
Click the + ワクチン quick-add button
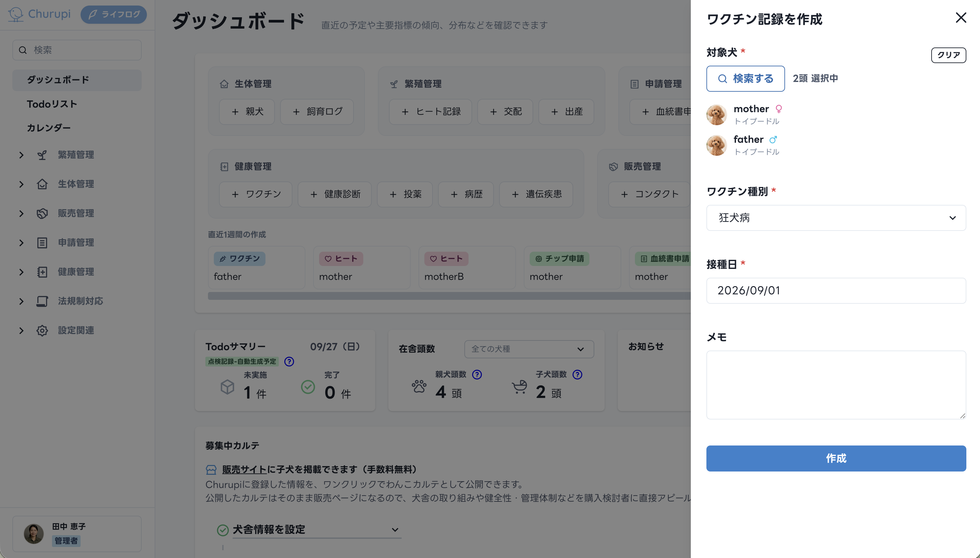(x=255, y=194)
